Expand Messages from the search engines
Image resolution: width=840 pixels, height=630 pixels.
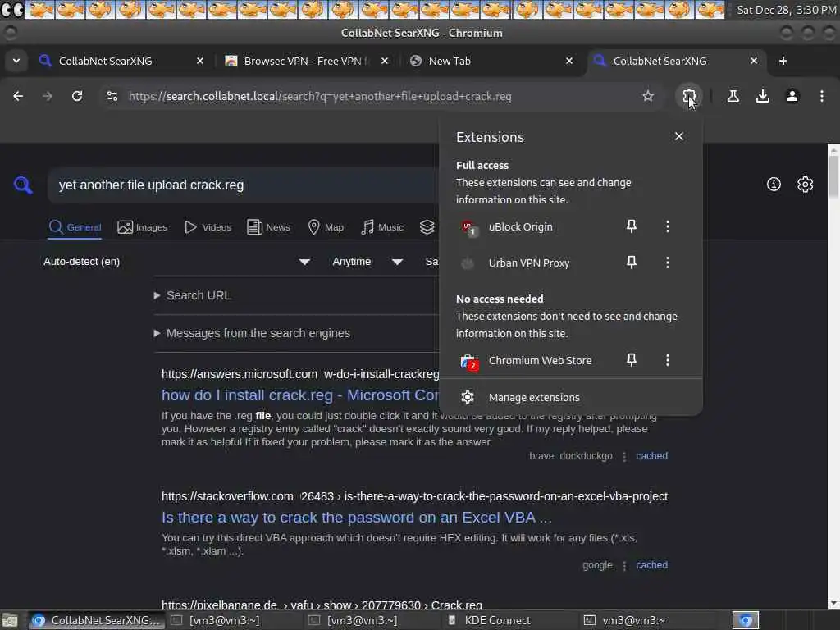coord(252,333)
